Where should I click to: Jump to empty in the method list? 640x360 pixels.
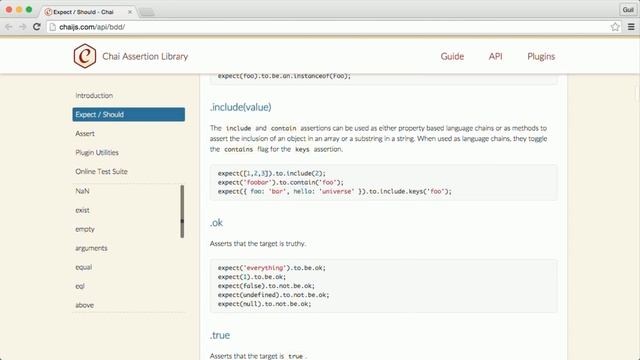point(85,229)
